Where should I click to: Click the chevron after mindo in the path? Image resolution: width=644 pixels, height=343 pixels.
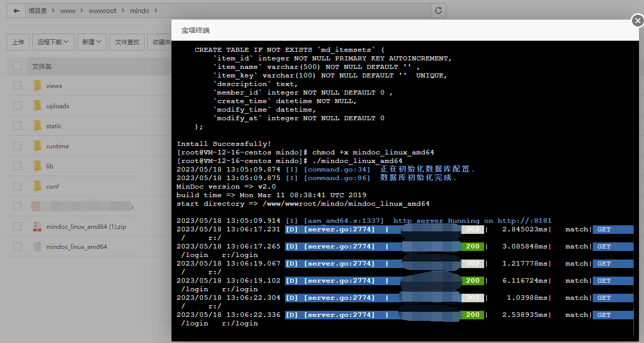[155, 11]
